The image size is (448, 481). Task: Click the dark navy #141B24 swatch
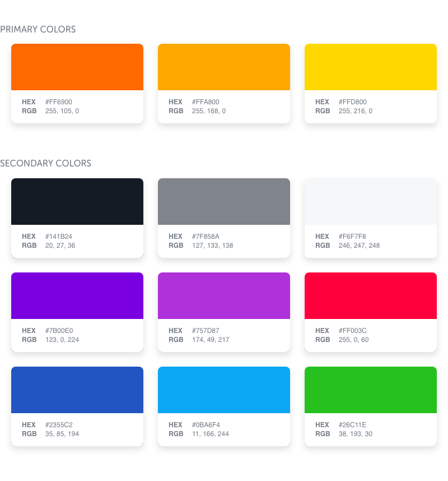[x=77, y=201]
